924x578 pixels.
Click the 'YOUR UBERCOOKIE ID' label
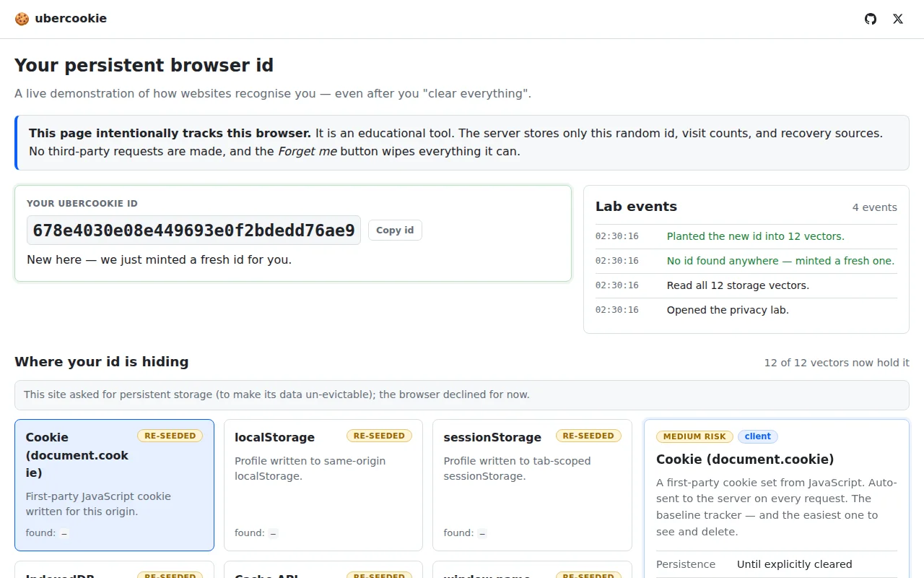[x=82, y=204]
